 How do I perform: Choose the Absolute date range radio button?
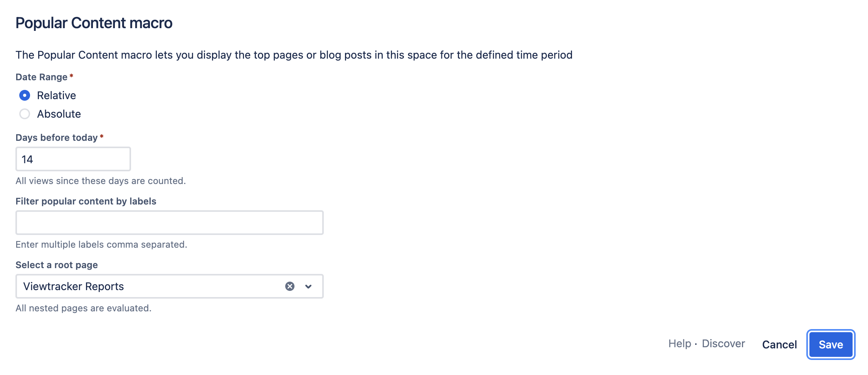tap(25, 114)
